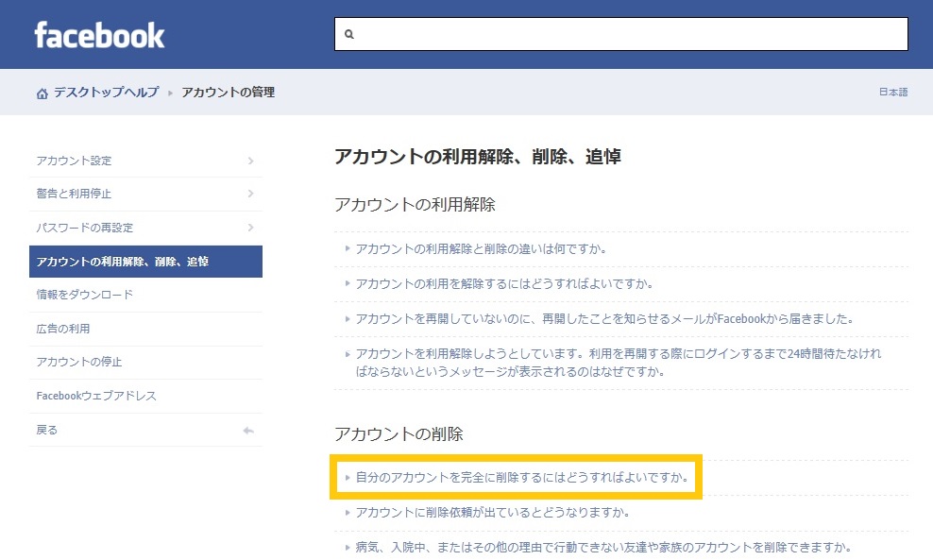Viewport: 933px width, 560px height.
Task: Click triangle before 自分のアカウントを完全に削除
Action: (x=348, y=477)
